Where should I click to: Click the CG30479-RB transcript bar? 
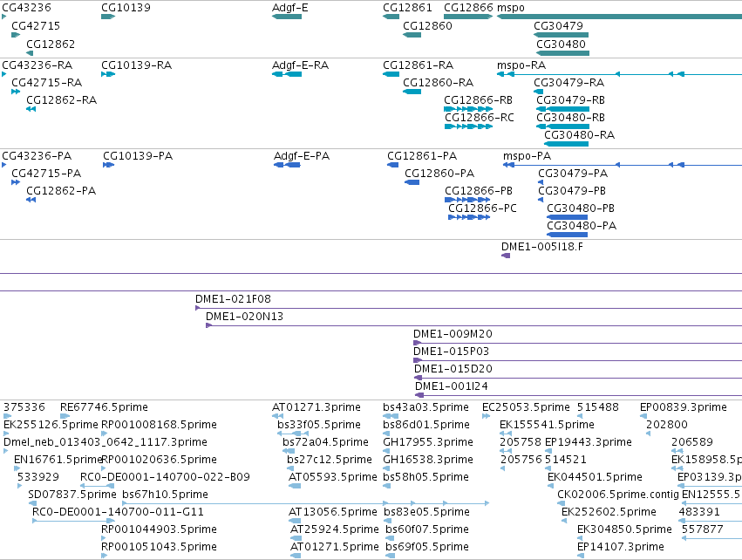tap(562, 109)
